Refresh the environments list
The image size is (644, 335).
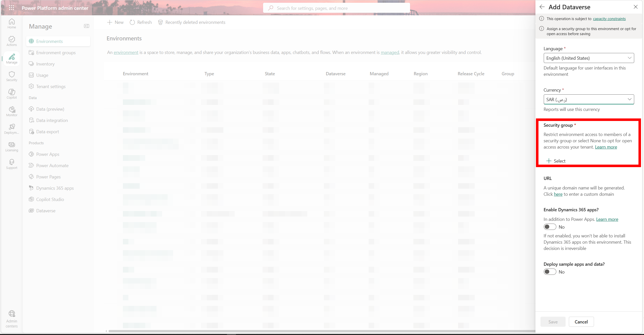coord(141,22)
